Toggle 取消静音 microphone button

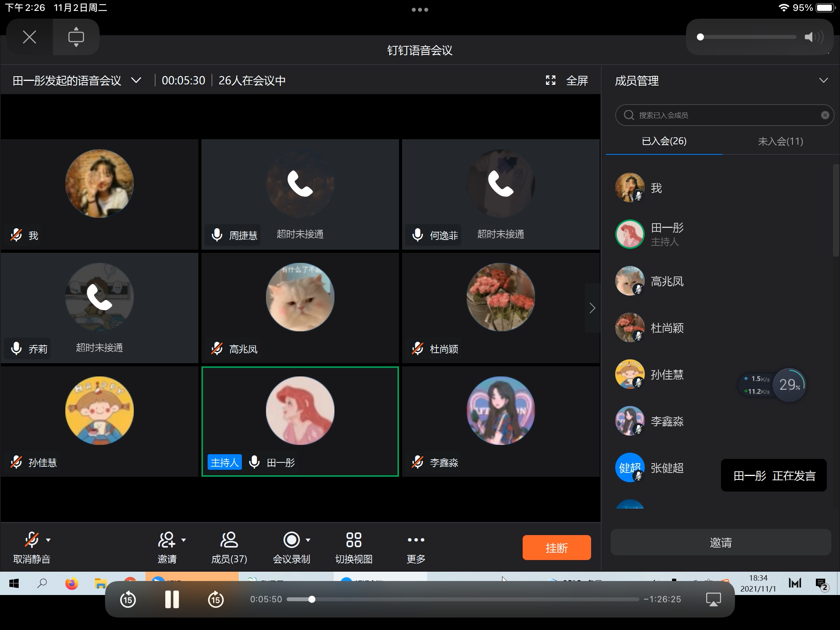[32, 548]
